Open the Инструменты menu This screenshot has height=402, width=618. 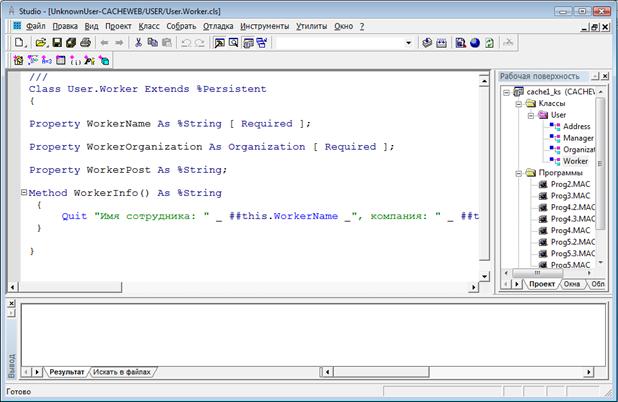(x=265, y=26)
